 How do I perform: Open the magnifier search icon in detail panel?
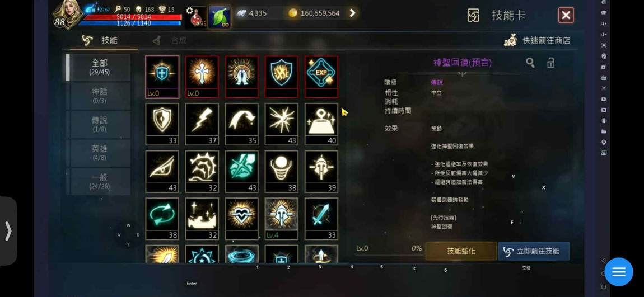(x=530, y=63)
